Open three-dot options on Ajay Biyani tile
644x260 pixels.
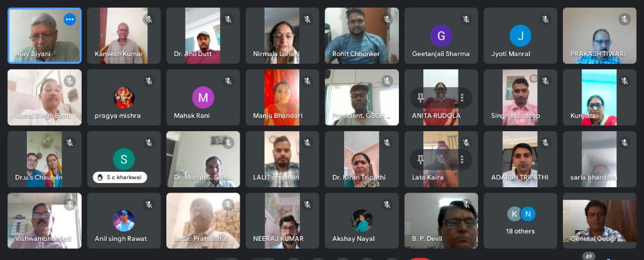pyautogui.click(x=70, y=19)
